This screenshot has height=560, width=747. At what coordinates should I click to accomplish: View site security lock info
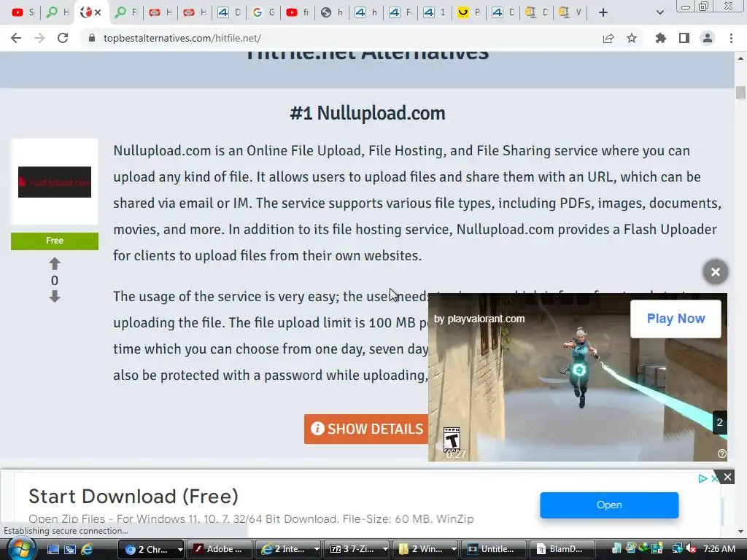[92, 38]
